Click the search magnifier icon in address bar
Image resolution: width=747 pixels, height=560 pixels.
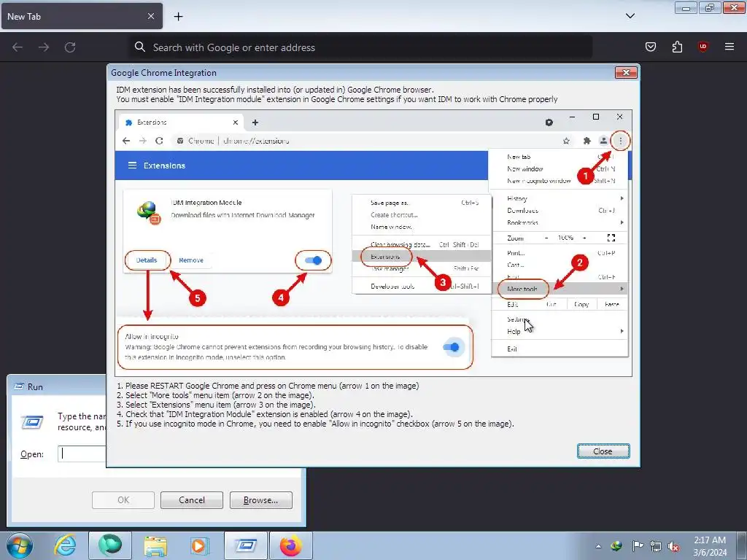139,47
